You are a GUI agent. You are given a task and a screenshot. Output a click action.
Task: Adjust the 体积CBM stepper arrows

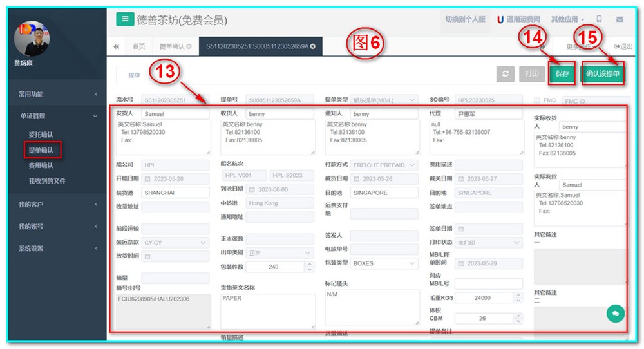518,318
